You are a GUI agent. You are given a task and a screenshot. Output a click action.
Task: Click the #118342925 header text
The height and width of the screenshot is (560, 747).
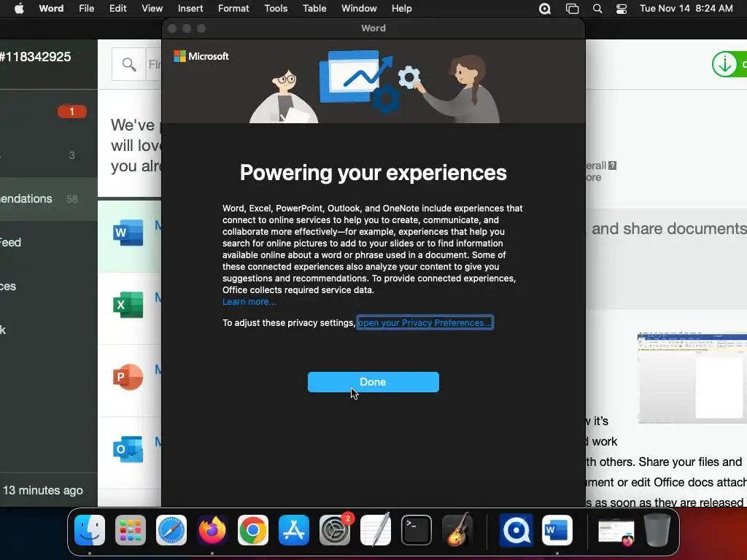click(x=35, y=57)
